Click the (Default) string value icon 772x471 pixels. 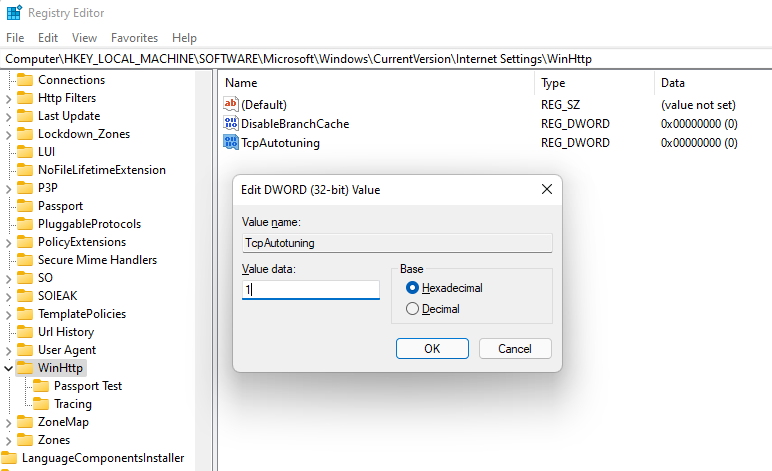231,104
